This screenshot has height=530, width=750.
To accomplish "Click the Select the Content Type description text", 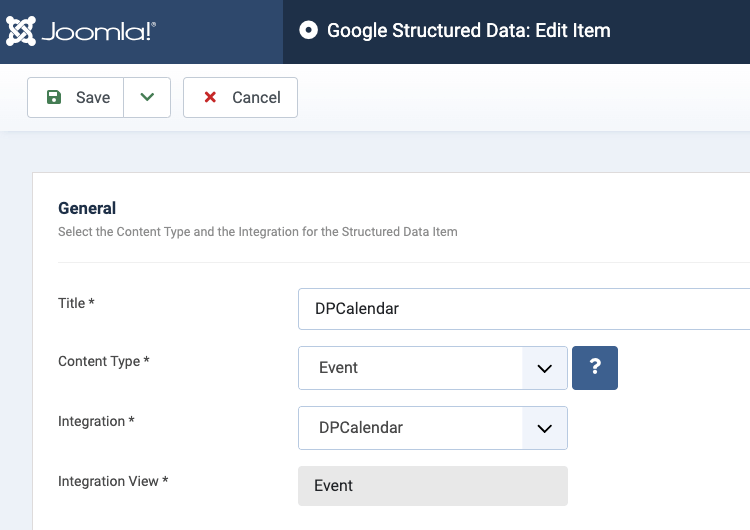I will point(258,232).
